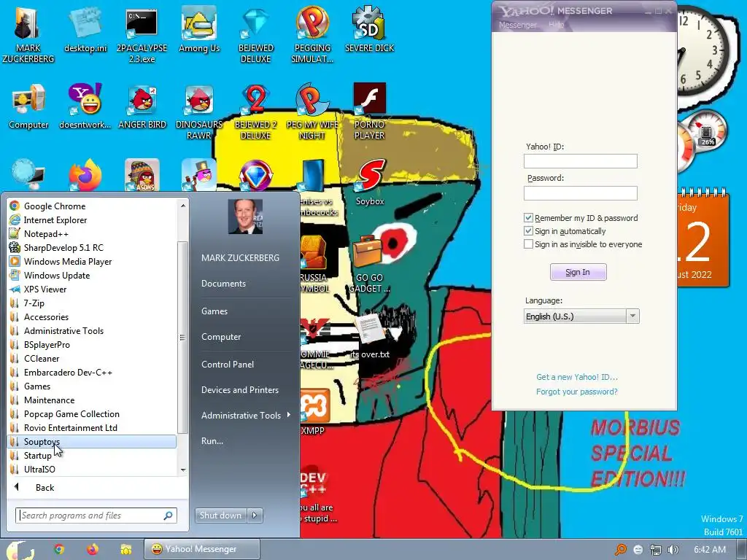Open Control Panel from the Start menu

[x=228, y=365]
